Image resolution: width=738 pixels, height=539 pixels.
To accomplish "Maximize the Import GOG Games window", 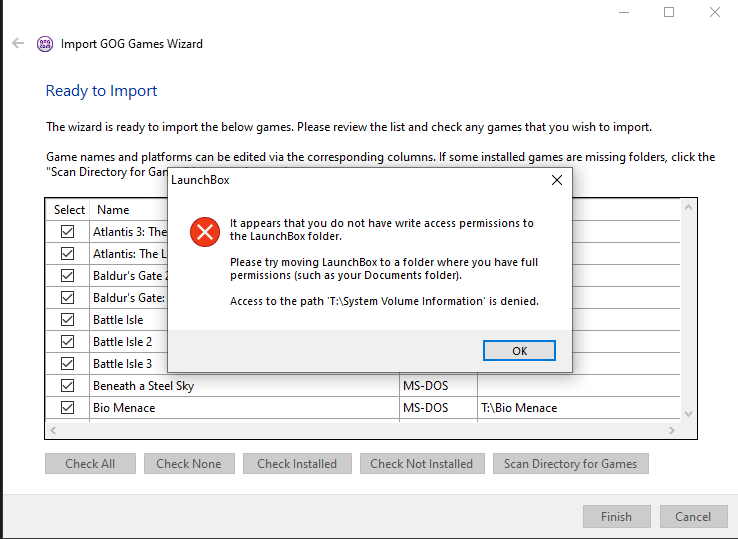I will (x=669, y=12).
